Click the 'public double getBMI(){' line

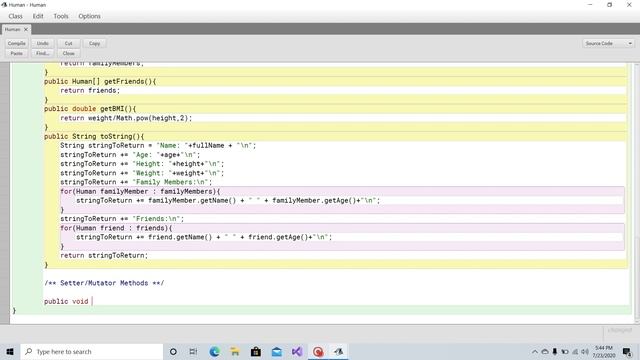tap(90, 109)
